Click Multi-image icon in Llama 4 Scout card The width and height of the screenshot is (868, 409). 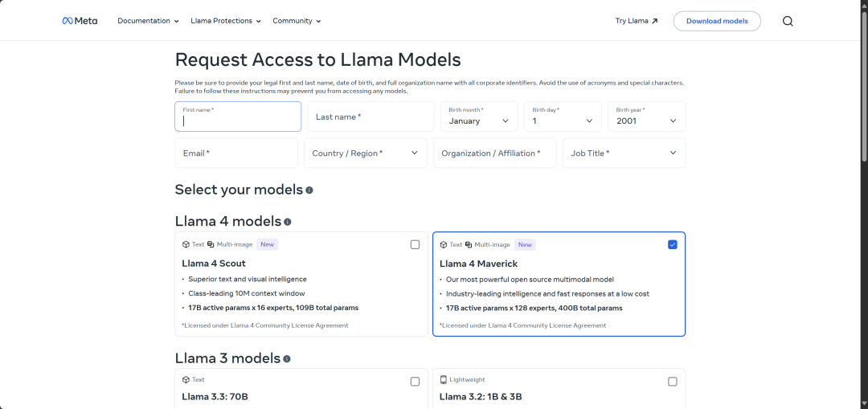[x=211, y=244]
